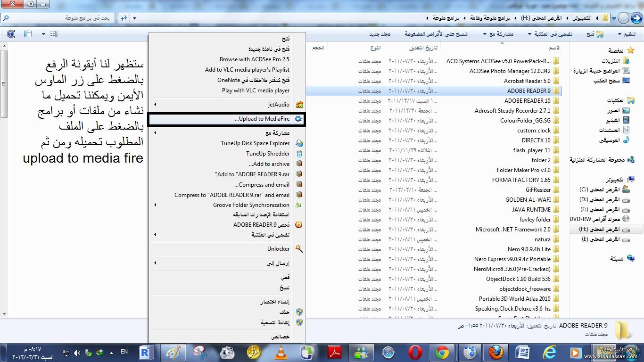Screen dimensions: 644x362
Task: Click the DVD-RW drive icon in the navigation pane
Action: (x=626, y=219)
